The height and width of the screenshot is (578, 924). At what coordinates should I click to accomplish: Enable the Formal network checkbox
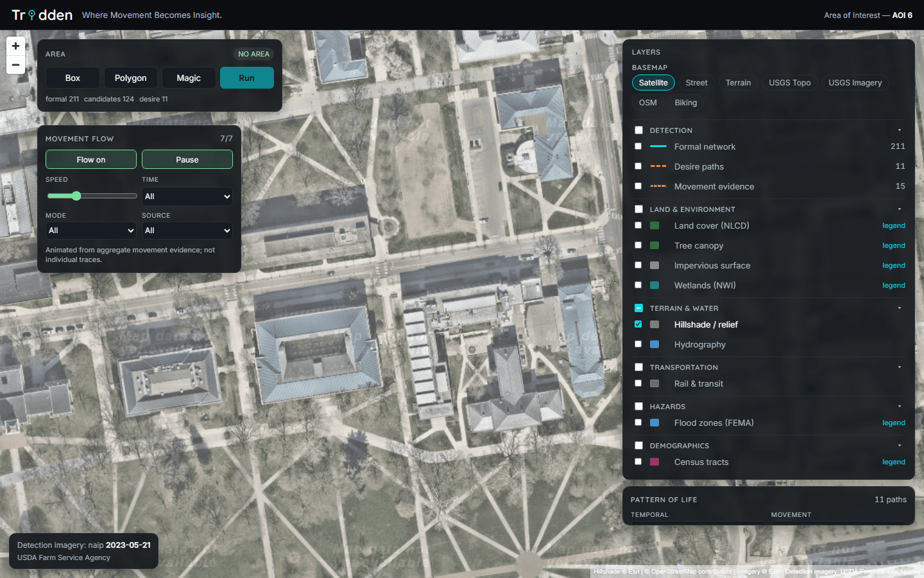[638, 146]
